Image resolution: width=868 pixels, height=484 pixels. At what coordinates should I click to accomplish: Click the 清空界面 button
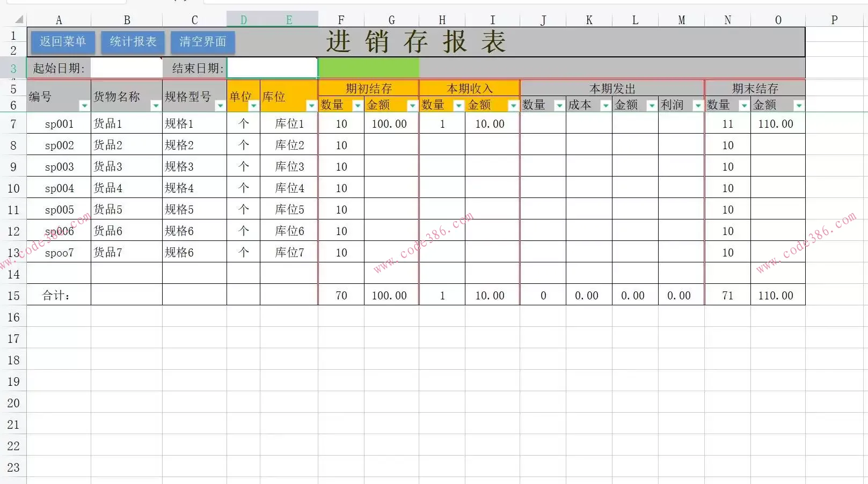tap(203, 42)
